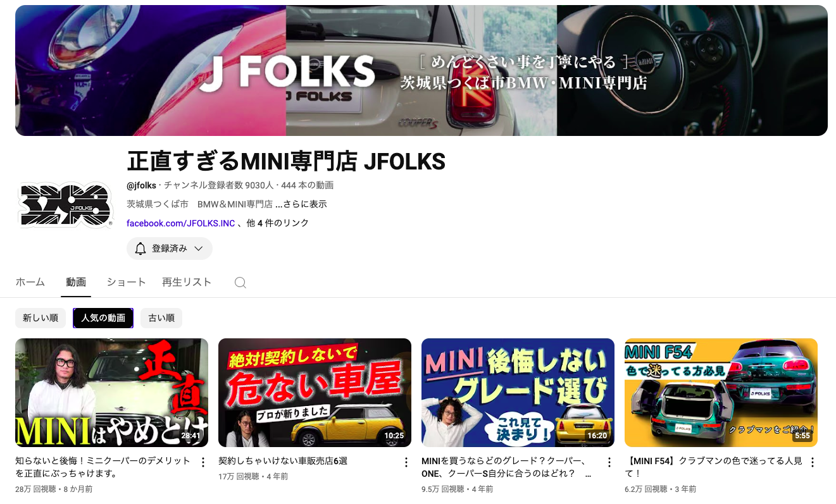Click the 5:55 duration badge
Image resolution: width=836 pixels, height=504 pixels.
click(802, 436)
